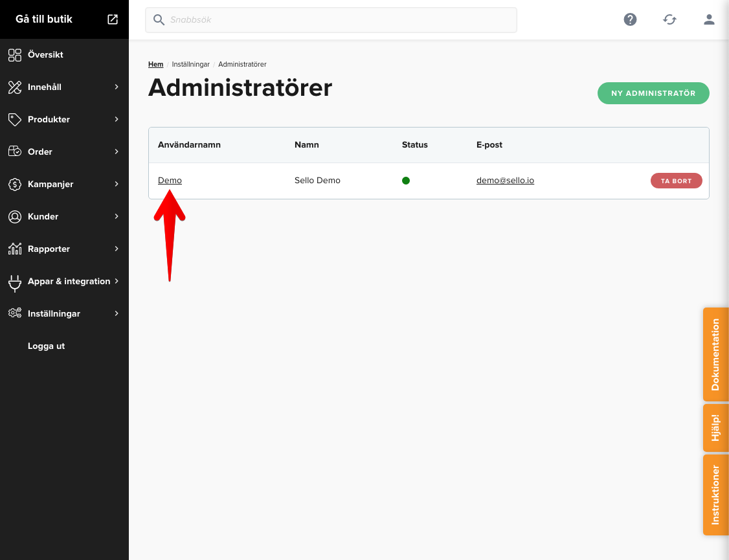The height and width of the screenshot is (560, 729).
Task: Click Logga ut to sign out
Action: pyautogui.click(x=46, y=346)
